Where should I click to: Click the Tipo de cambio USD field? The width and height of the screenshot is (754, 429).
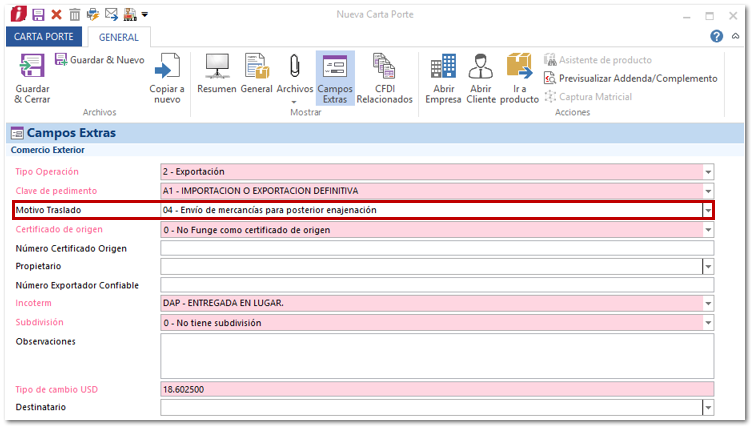(436, 389)
